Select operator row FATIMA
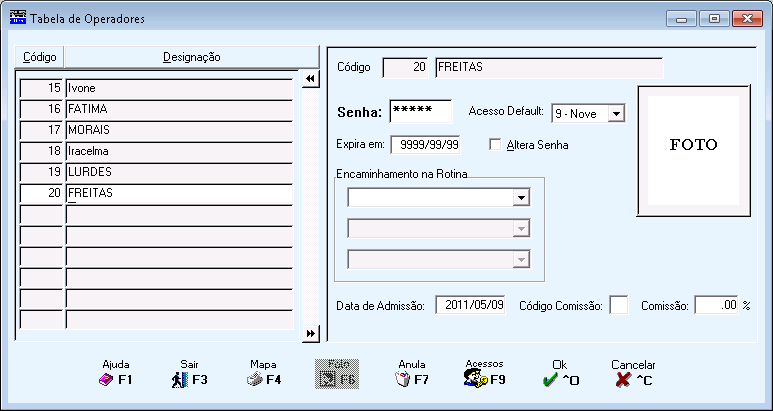The width and height of the screenshot is (773, 411). point(179,109)
